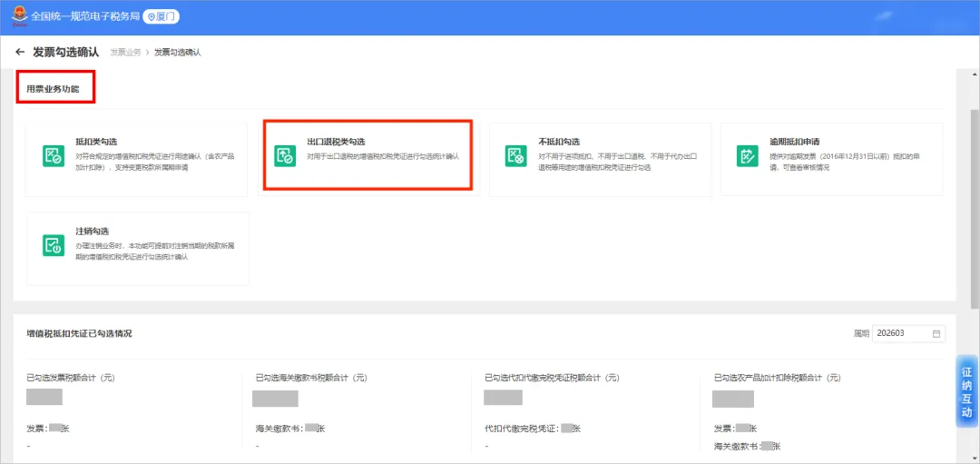Open the 逾期抵扣申请 card title
980x464 pixels.
(x=794, y=142)
